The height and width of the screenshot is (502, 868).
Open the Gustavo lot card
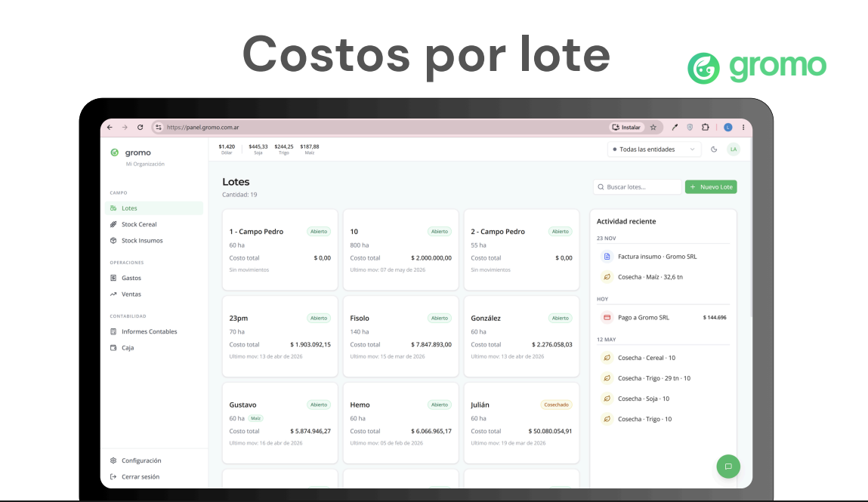pos(280,423)
